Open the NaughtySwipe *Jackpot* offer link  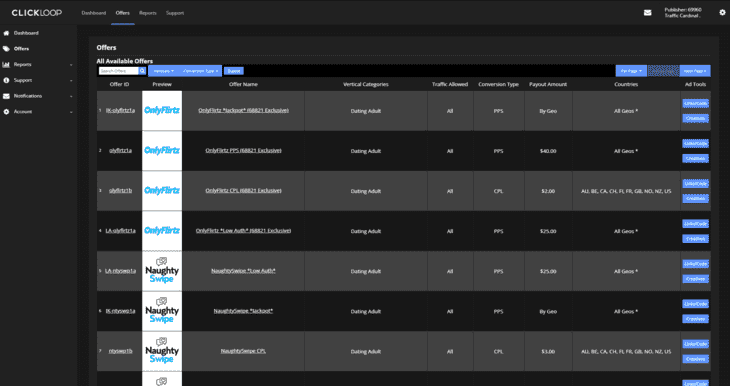[x=243, y=311]
